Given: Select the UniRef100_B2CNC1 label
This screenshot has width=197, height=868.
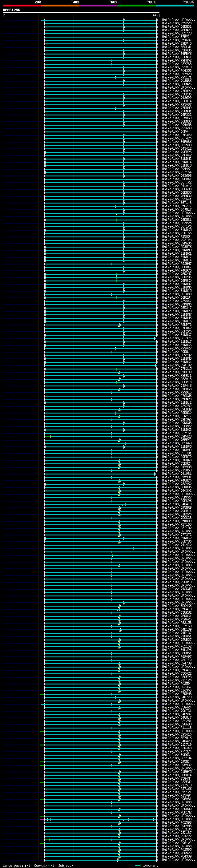Looking at the screenshot, I should click(177, 57).
